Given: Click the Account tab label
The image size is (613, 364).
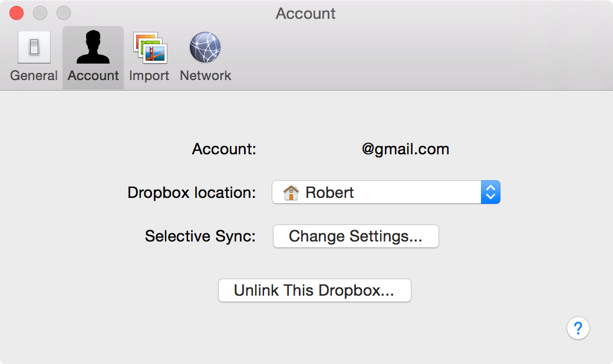Looking at the screenshot, I should coord(93,75).
